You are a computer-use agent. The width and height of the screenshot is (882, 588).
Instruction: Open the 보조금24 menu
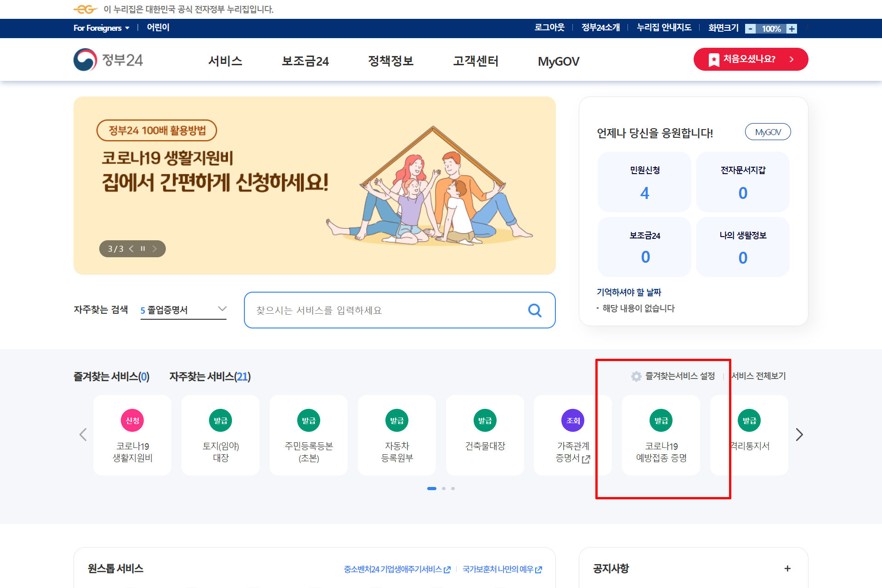click(305, 61)
